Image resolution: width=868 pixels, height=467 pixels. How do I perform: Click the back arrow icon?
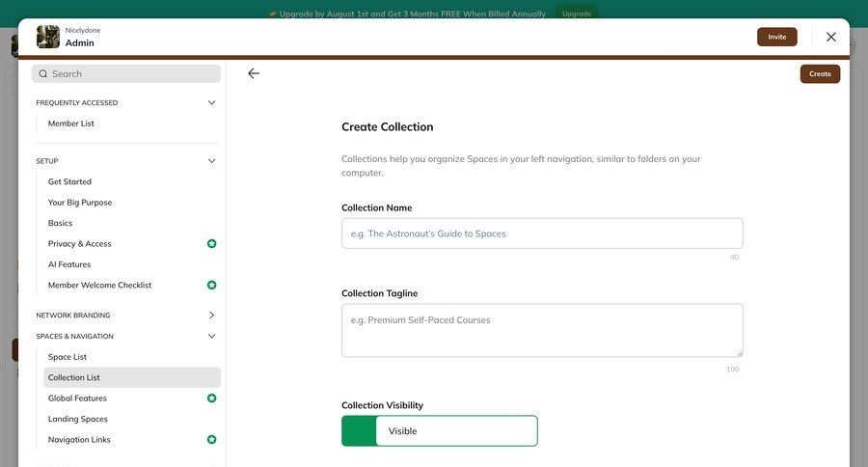(x=254, y=73)
